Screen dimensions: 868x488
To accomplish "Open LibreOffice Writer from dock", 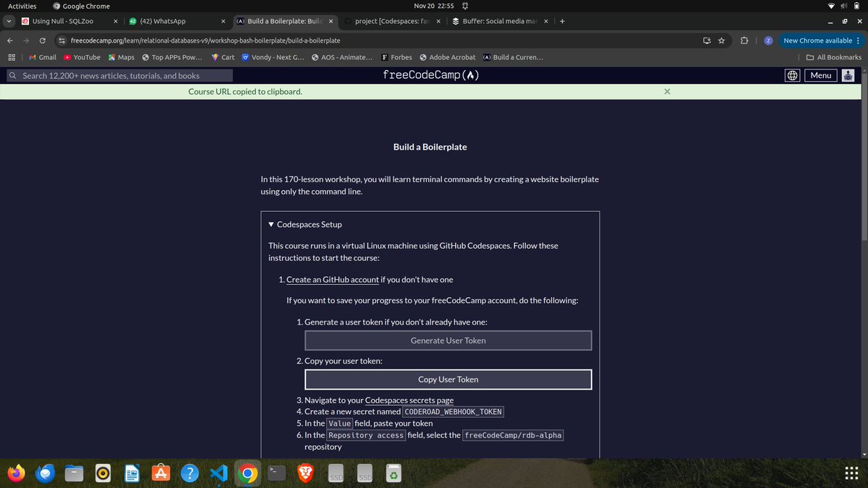I will point(132,473).
